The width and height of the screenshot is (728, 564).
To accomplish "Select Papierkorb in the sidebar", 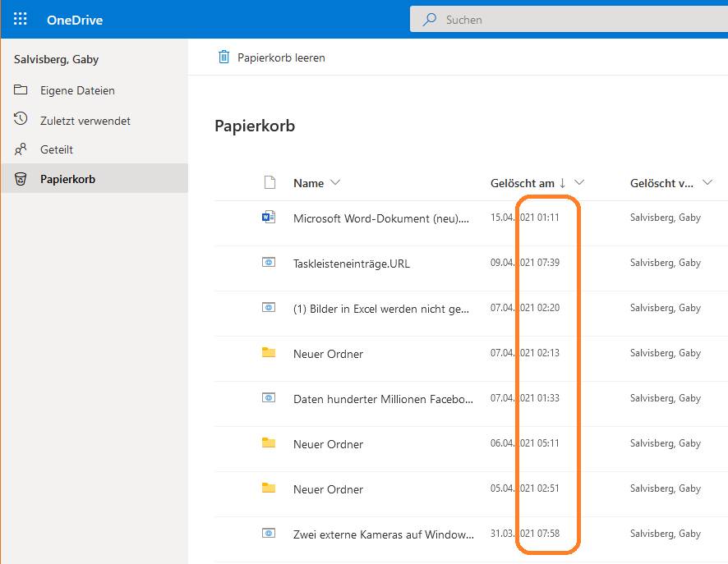I will (67, 179).
